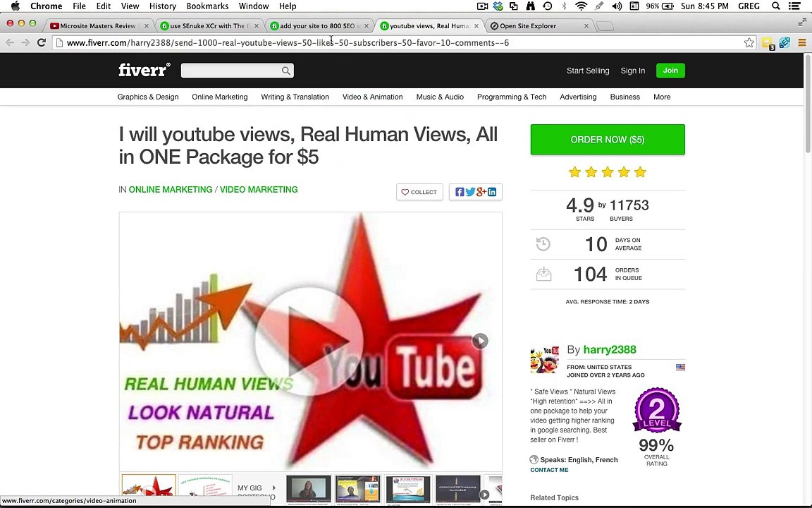Screen dimensions: 812x508
Task: Click the next-image arrow on gig picture
Action: pyautogui.click(x=480, y=341)
